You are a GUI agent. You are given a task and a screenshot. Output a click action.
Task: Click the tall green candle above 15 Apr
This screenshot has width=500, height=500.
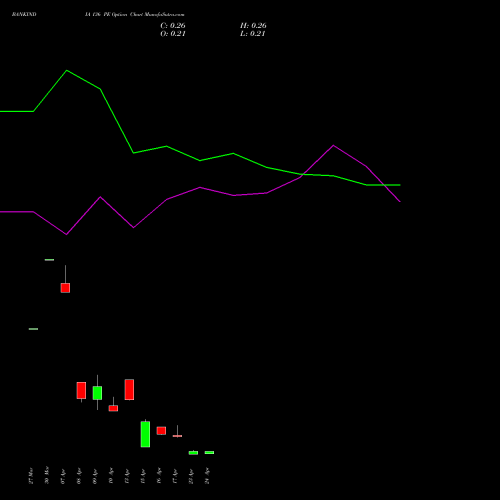click(x=145, y=434)
